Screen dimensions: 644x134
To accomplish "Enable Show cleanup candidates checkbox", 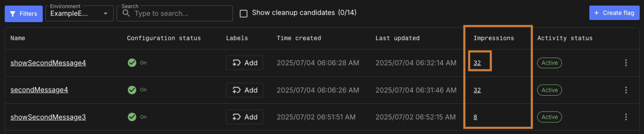I will pyautogui.click(x=243, y=13).
